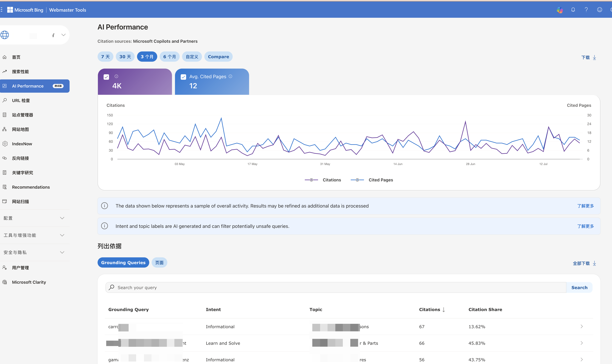Click 全部下载 link
Screen dimensions: 612x364
click(584, 263)
